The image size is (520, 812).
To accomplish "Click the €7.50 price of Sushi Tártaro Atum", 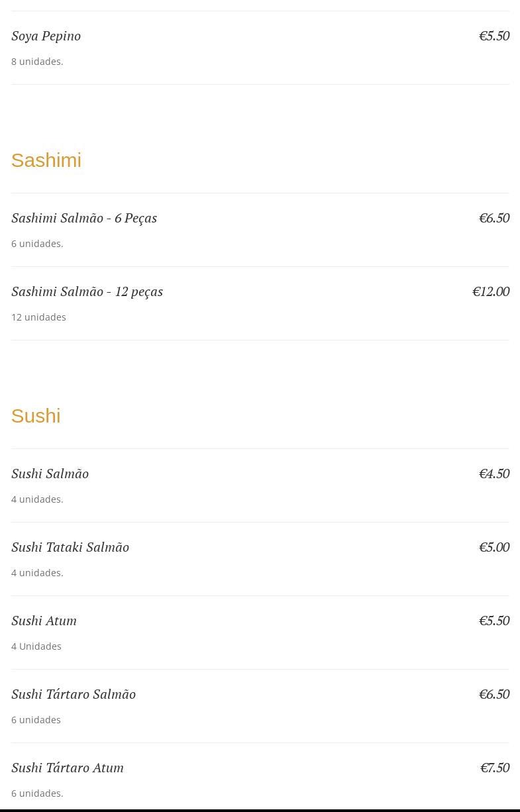I will coord(495,768).
